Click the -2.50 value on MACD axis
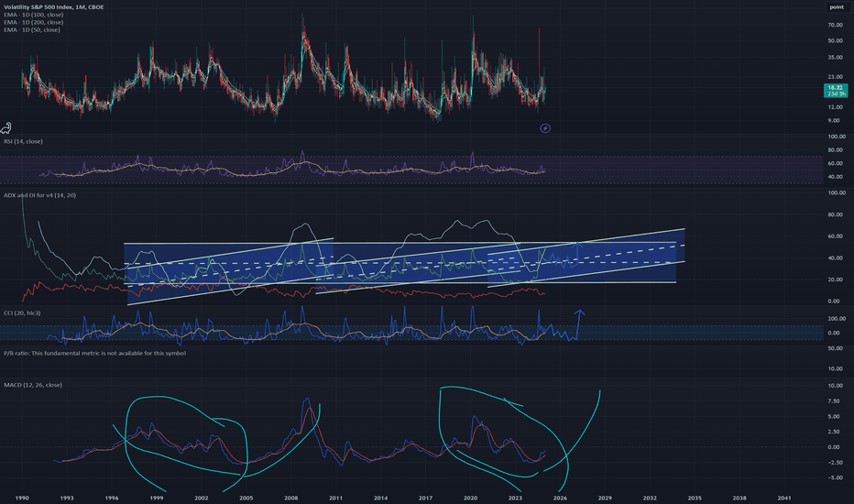 (x=834, y=463)
